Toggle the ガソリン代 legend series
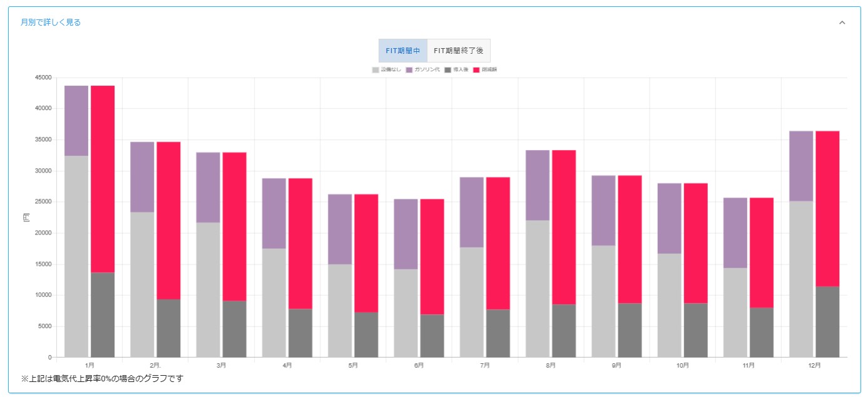 coord(423,69)
